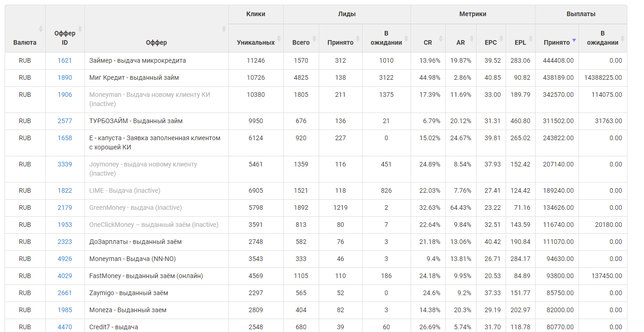Select pending leads value 3122
This screenshot has height=332, width=644.
386,77
